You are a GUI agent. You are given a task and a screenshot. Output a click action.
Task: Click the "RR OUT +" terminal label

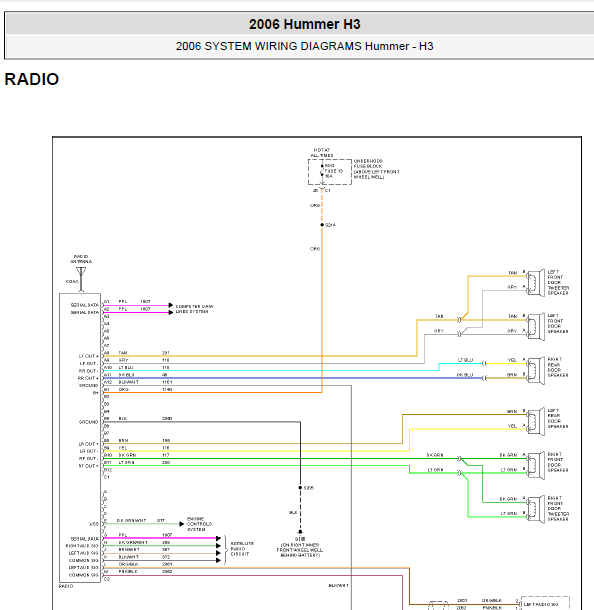[88, 378]
